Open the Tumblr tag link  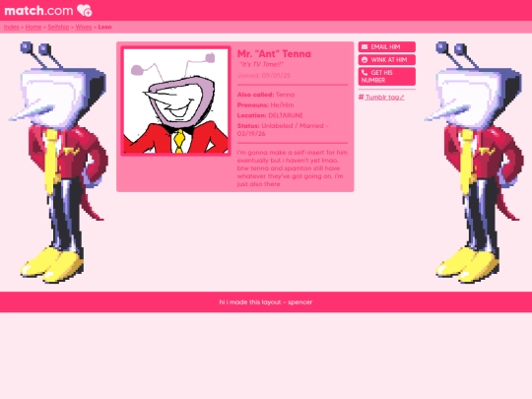385,97
